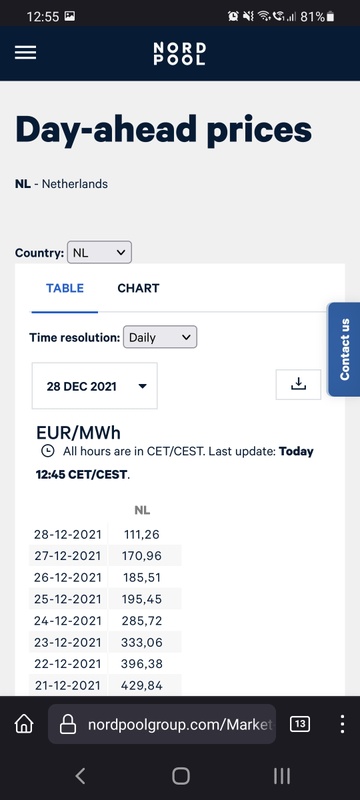Open the 28 DEC 2021 date picker
The height and width of the screenshot is (800, 360).
point(95,386)
